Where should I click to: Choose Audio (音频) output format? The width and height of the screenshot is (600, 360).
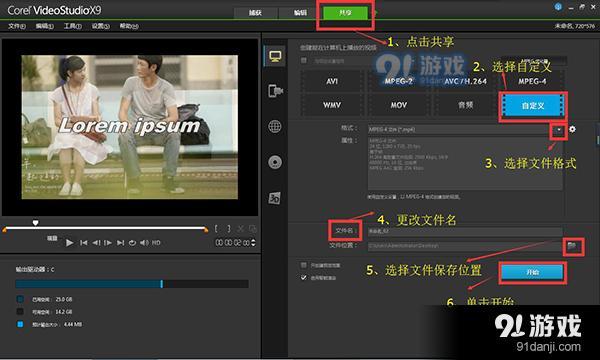click(465, 105)
